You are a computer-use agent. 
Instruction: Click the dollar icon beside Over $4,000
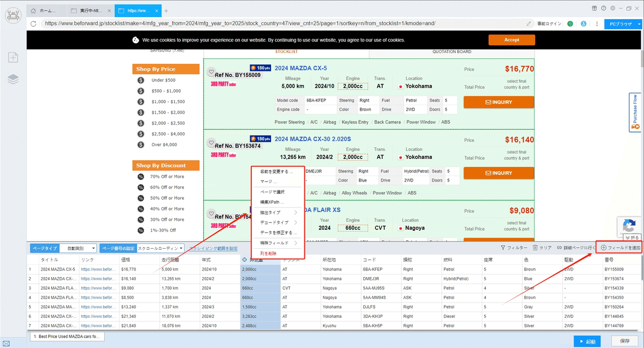click(x=141, y=144)
